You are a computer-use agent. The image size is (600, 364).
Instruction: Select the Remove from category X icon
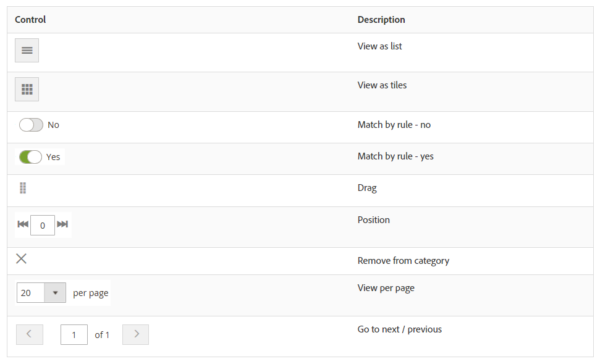point(22,258)
